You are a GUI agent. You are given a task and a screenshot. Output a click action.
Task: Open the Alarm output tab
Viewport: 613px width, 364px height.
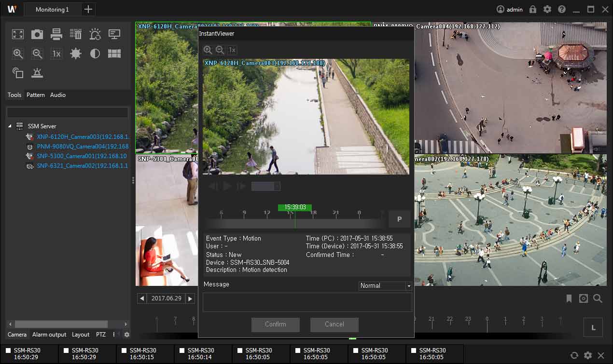click(49, 335)
